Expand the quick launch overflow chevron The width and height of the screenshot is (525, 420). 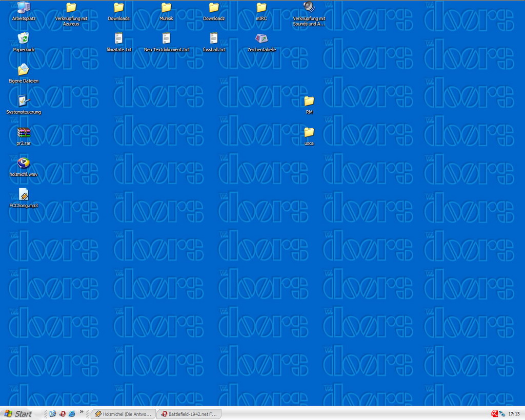[x=82, y=412]
